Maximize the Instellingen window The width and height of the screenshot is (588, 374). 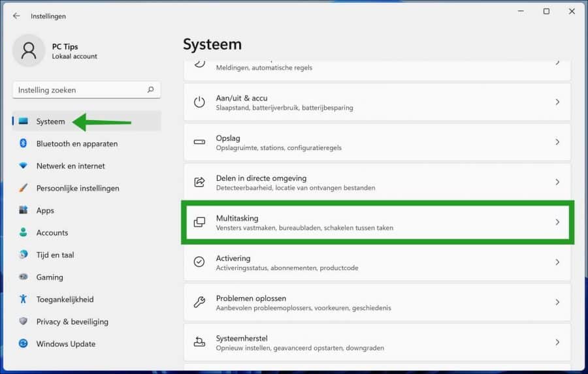pos(546,11)
